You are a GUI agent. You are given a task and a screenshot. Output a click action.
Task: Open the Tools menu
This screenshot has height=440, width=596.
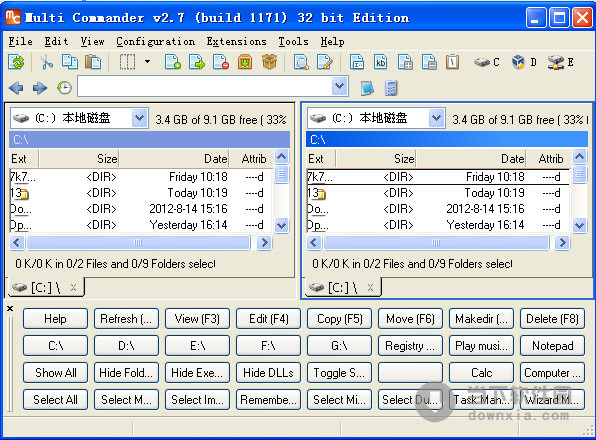(293, 41)
